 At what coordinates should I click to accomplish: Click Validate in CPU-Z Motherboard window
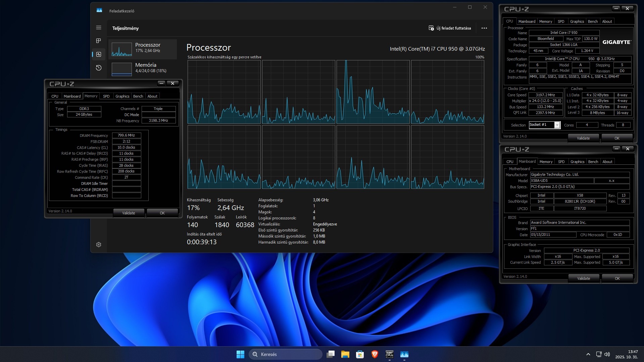point(584,278)
